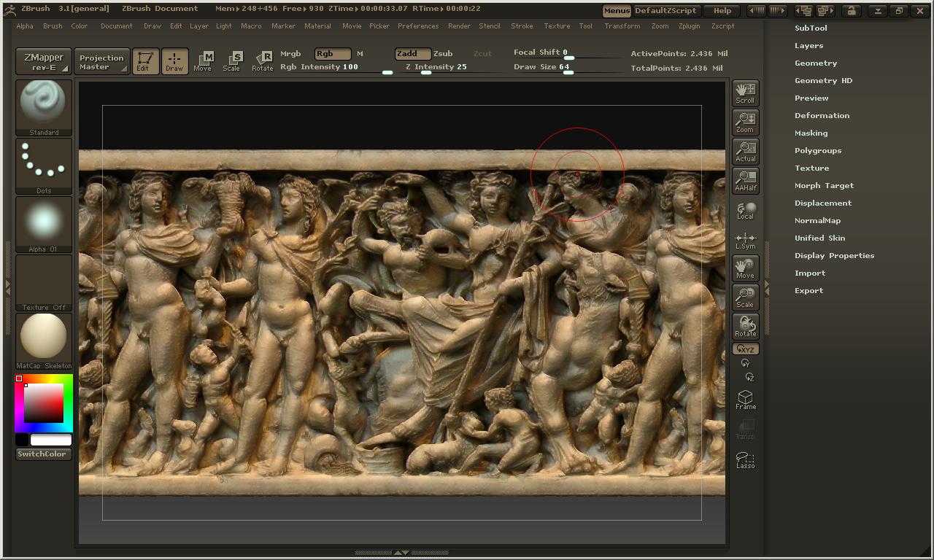
Task: Expand the Polygroups section
Action: click(818, 150)
